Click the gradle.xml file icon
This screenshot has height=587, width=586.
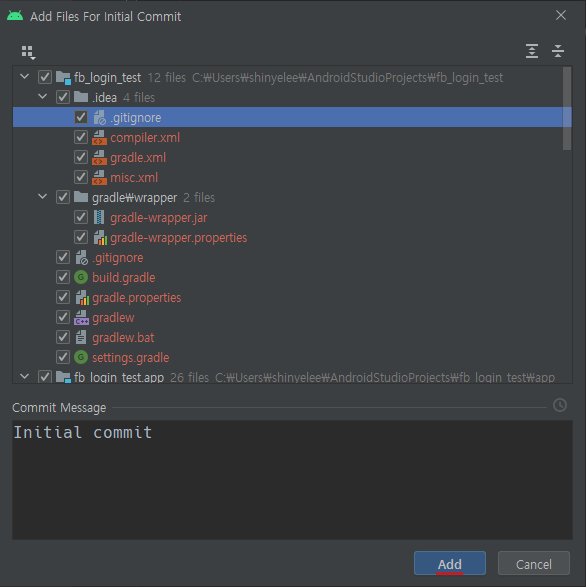[99, 158]
